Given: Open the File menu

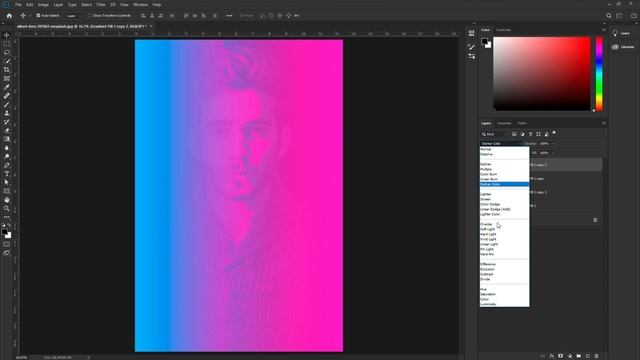Looking at the screenshot, I should tap(18, 4).
